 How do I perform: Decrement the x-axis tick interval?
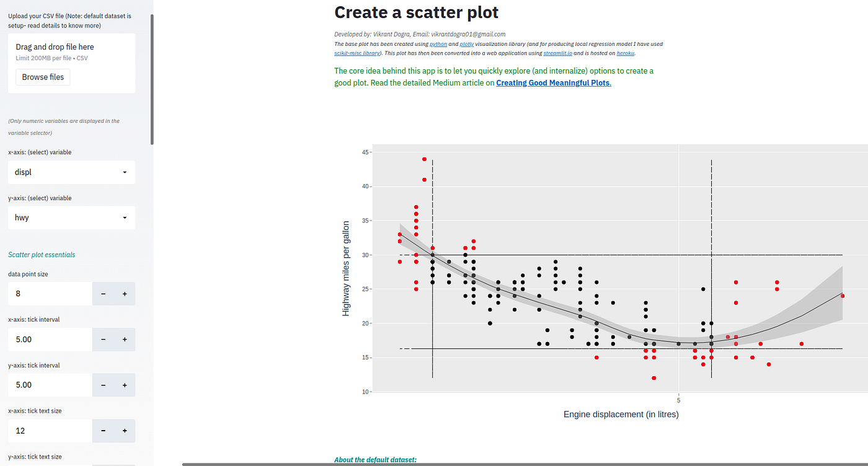coord(103,339)
